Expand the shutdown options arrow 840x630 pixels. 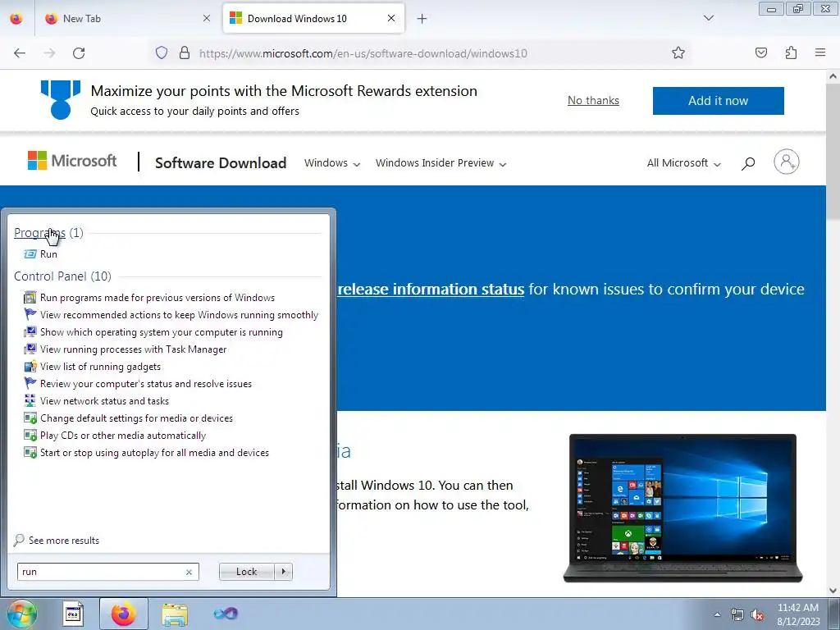(283, 572)
